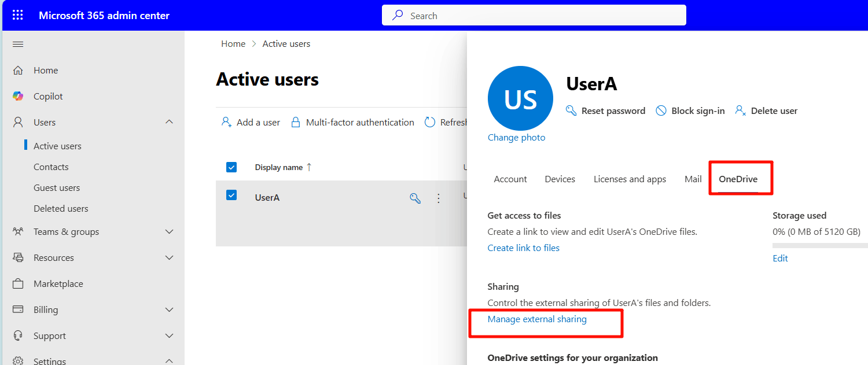Open Guest users in the sidebar

(x=57, y=187)
